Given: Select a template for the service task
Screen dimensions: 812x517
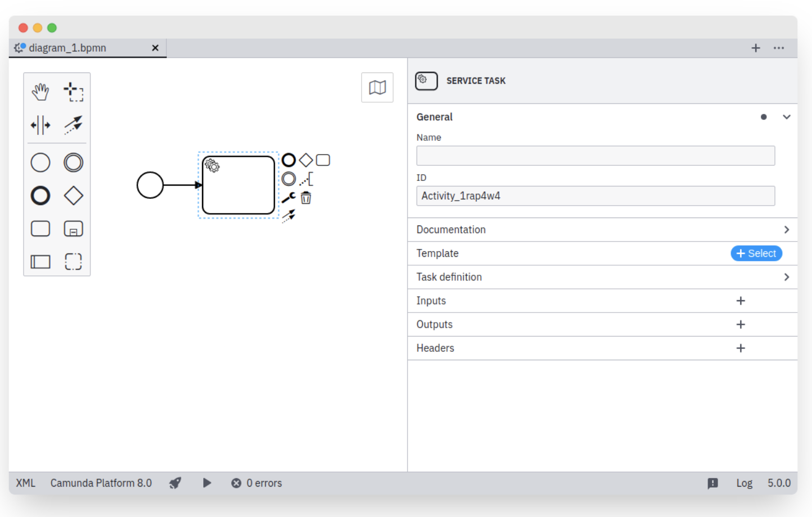Looking at the screenshot, I should [x=756, y=253].
